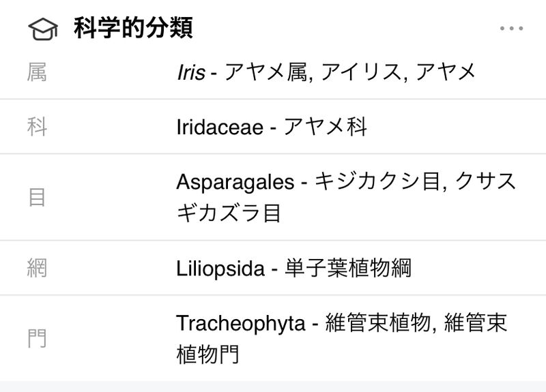
Task: Click the 目 rank label
Action: click(37, 198)
